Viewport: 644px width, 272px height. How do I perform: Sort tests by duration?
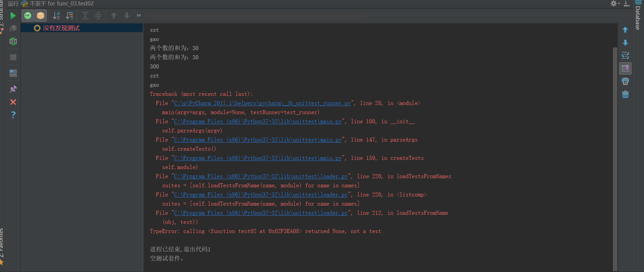click(69, 16)
